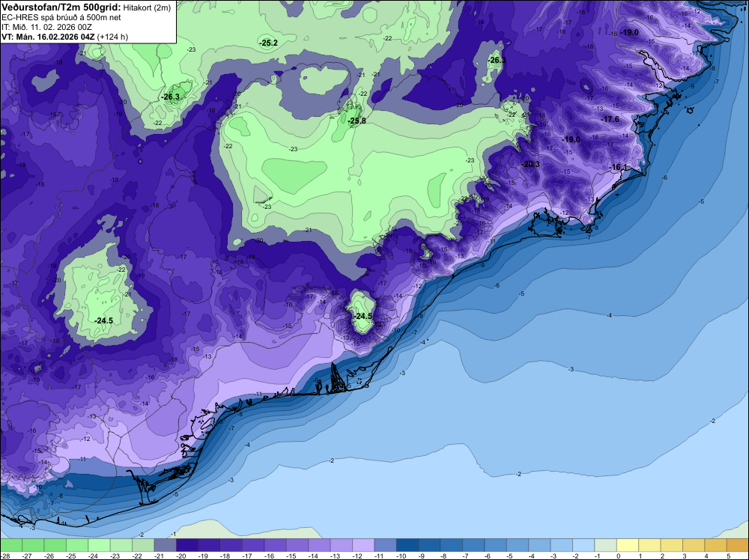This screenshot has height=560, width=749.
Task: Click the gray-blue legend swatch above the -21 label
Action: [166, 545]
